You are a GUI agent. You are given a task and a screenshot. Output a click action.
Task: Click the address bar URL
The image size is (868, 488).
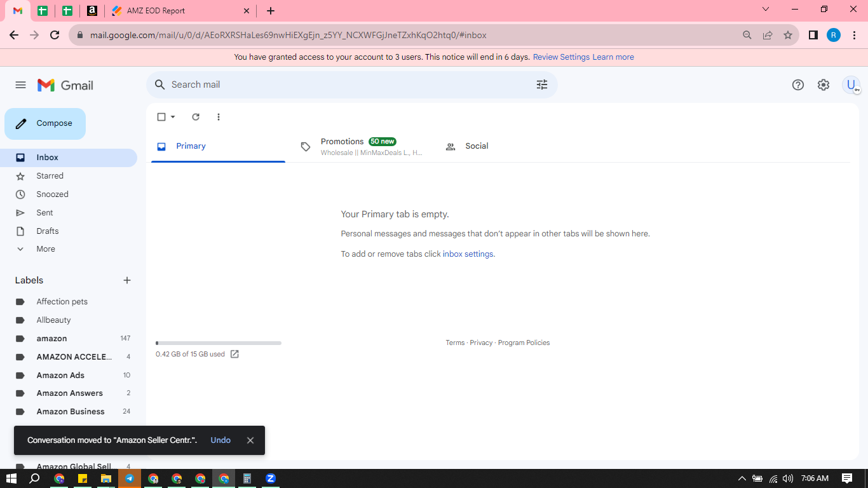click(x=288, y=35)
